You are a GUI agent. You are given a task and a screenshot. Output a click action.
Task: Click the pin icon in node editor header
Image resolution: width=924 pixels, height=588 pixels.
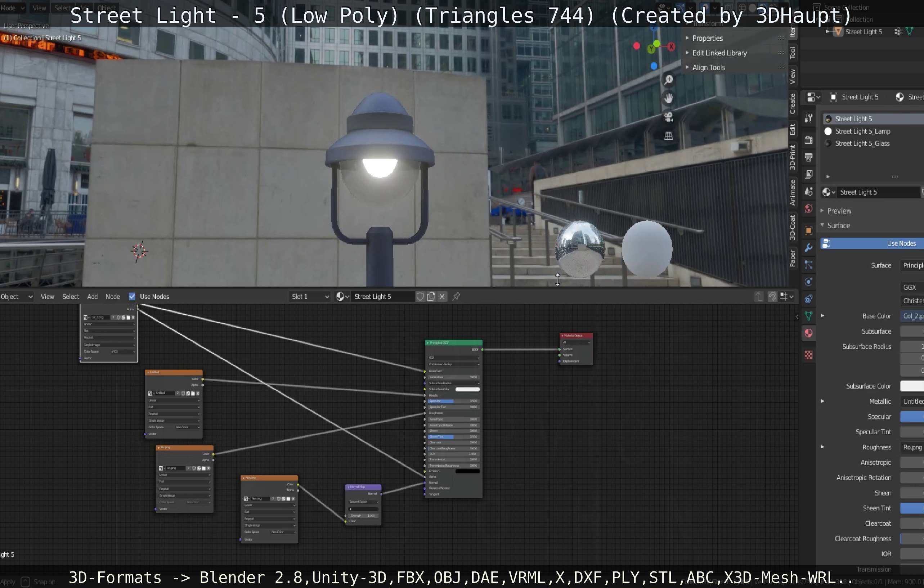pos(456,296)
